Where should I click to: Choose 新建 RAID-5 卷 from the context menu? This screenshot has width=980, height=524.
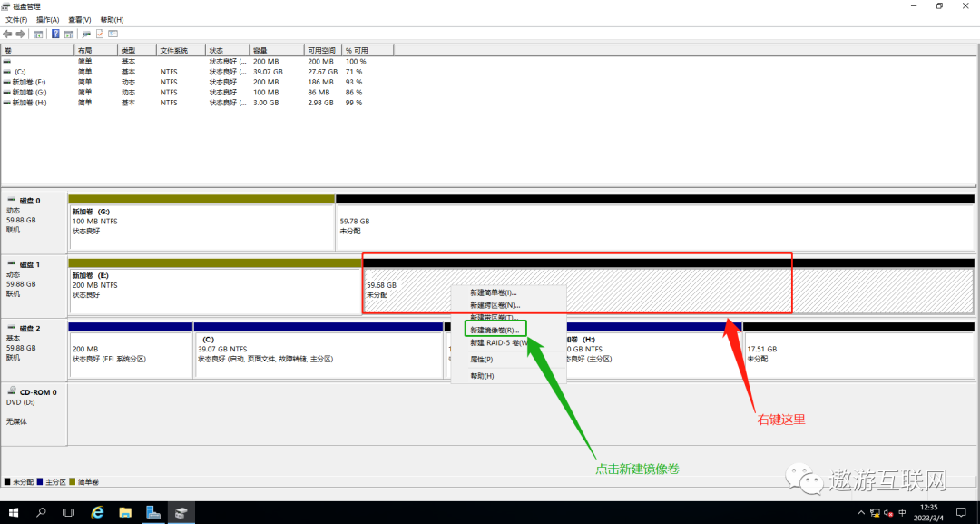508,342
